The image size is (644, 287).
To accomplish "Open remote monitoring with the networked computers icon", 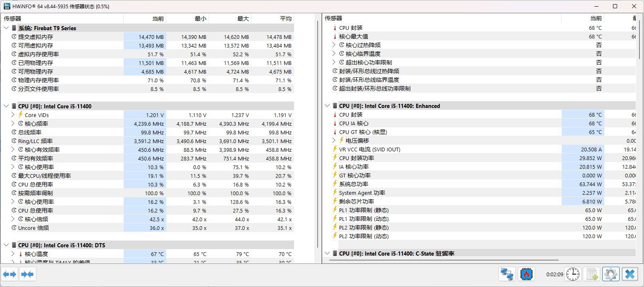I will point(507,274).
